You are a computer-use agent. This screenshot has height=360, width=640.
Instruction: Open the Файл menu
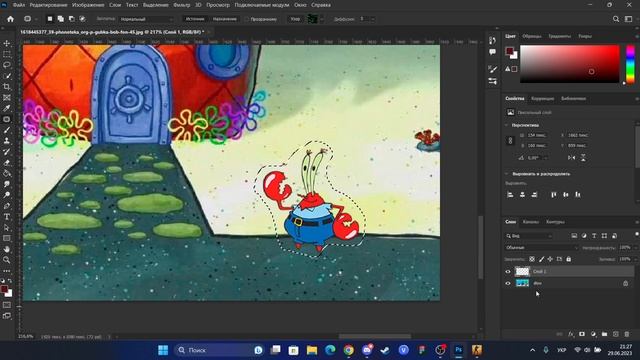click(x=19, y=5)
